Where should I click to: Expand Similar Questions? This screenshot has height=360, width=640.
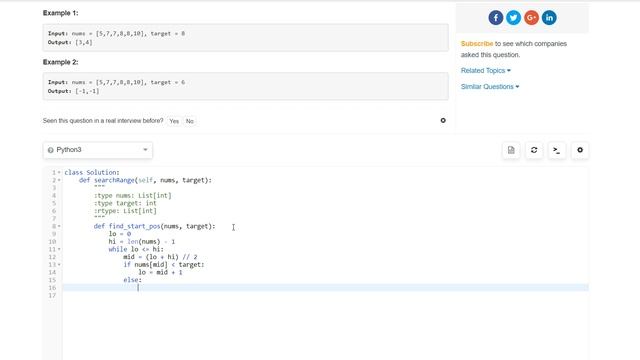pyautogui.click(x=490, y=87)
